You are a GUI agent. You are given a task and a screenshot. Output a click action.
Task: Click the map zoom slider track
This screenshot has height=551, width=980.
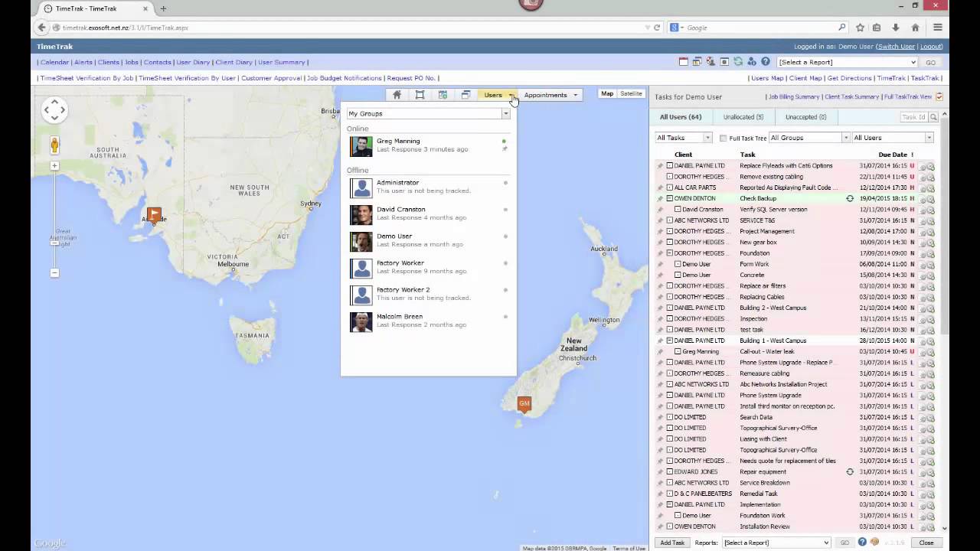click(x=54, y=219)
